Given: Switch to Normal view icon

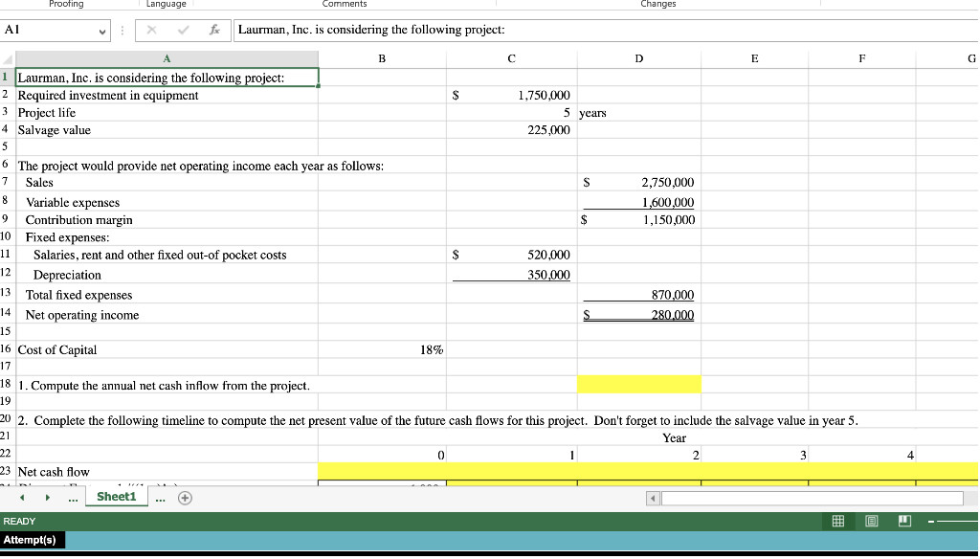Looking at the screenshot, I should pos(838,521).
